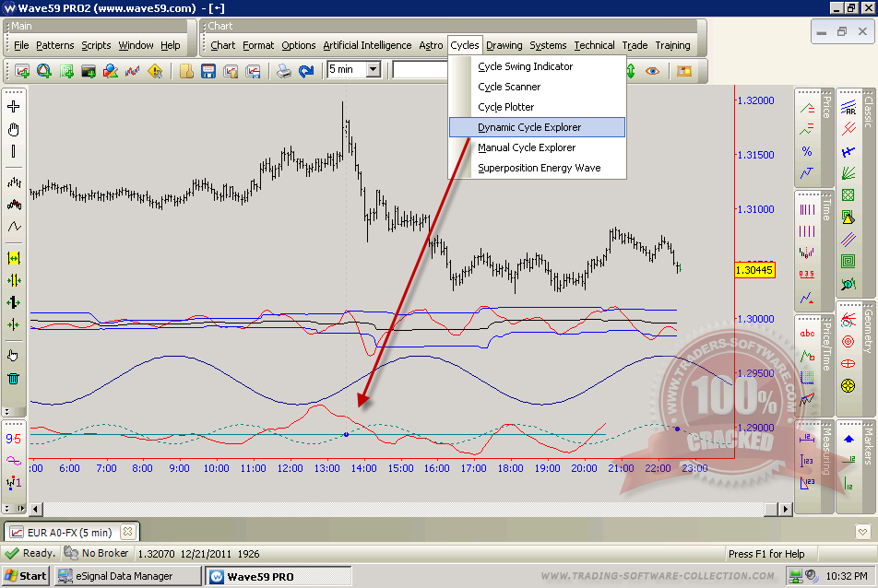Click the refresh blue arrow icon

pyautogui.click(x=306, y=70)
